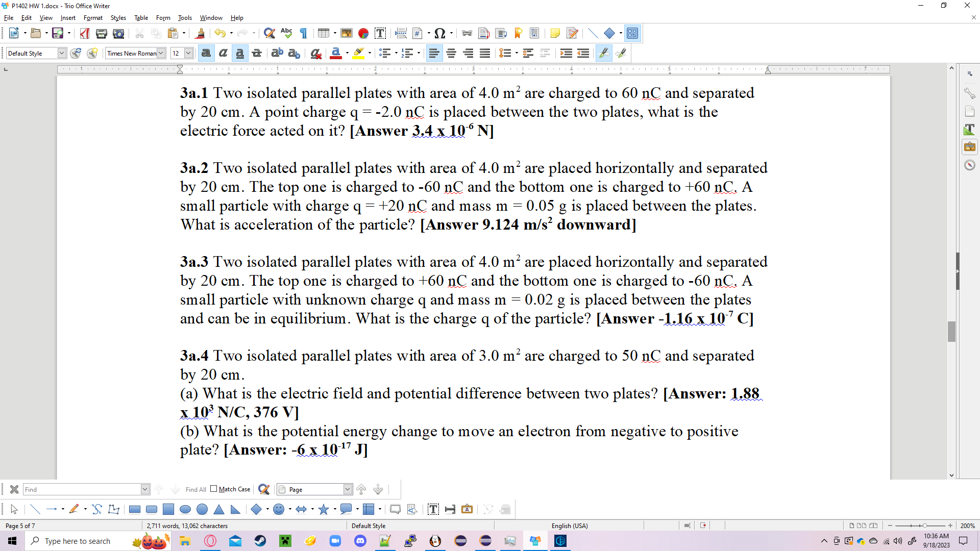This screenshot has width=980, height=551.
Task: Click the Center alignment icon
Action: coord(451,53)
